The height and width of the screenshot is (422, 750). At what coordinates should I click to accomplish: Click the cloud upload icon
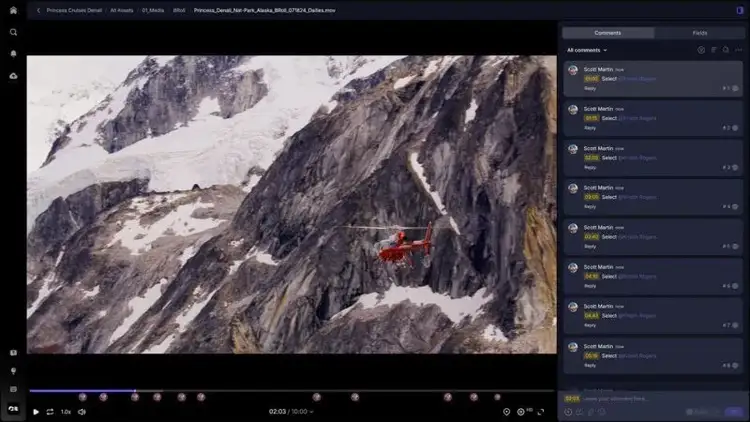[13, 75]
